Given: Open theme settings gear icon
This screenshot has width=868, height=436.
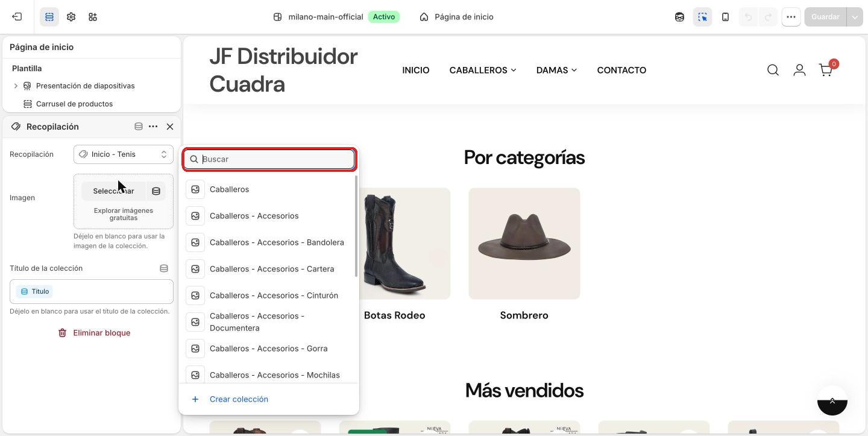Looking at the screenshot, I should pyautogui.click(x=71, y=17).
